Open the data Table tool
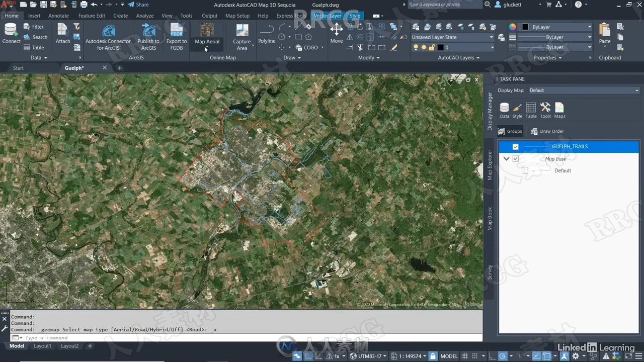The height and width of the screenshot is (362, 644). click(34, 48)
